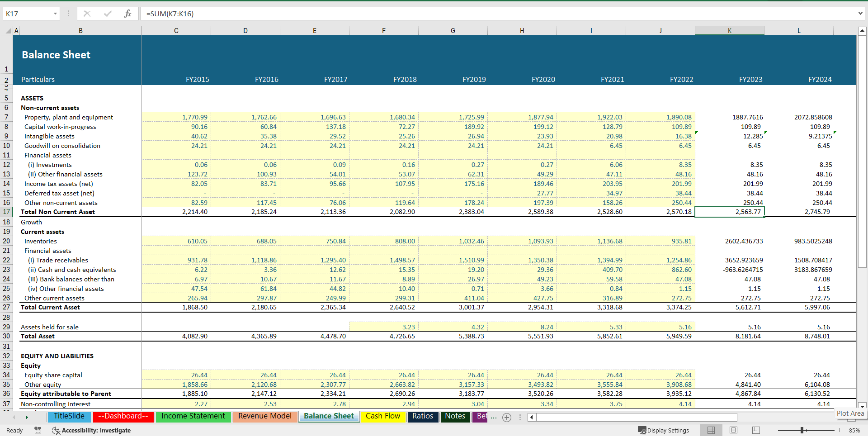This screenshot has width=868, height=437.
Task: Open Display Settings from status bar
Action: point(664,430)
